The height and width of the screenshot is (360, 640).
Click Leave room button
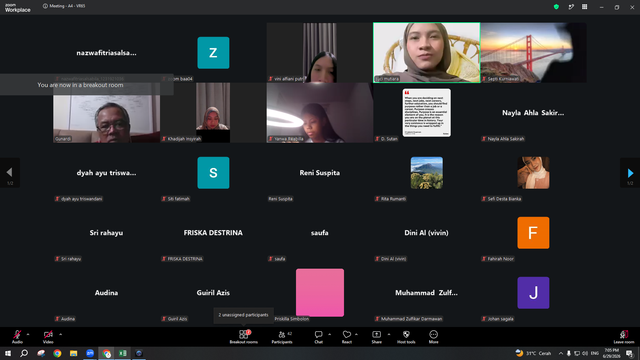point(624,337)
